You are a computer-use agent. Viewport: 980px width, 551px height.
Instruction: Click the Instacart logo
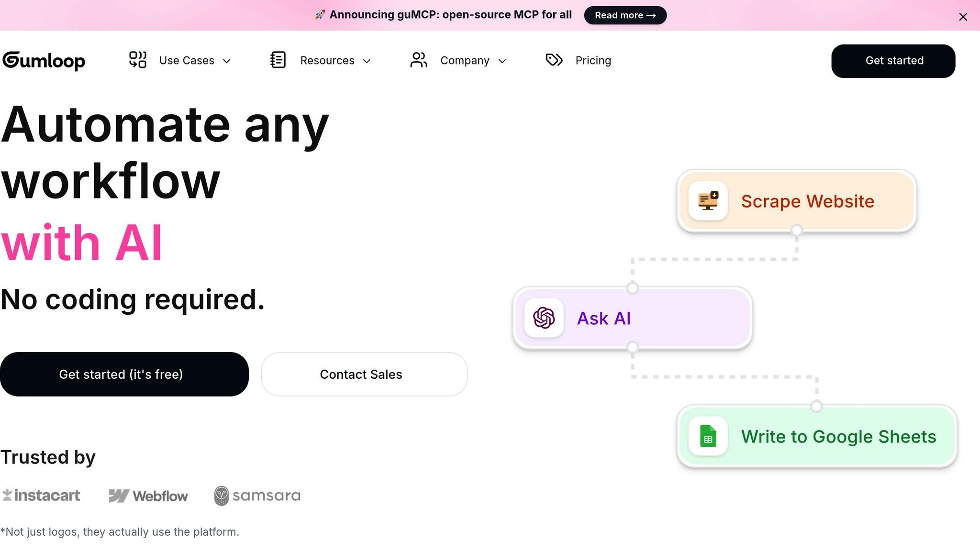(42, 496)
